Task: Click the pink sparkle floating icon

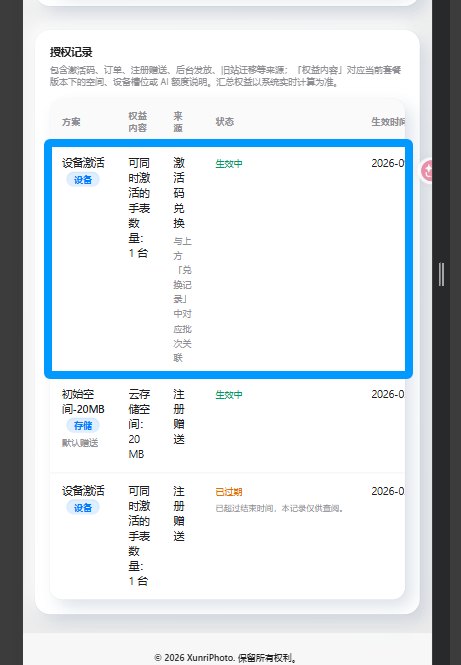Action: 427,171
